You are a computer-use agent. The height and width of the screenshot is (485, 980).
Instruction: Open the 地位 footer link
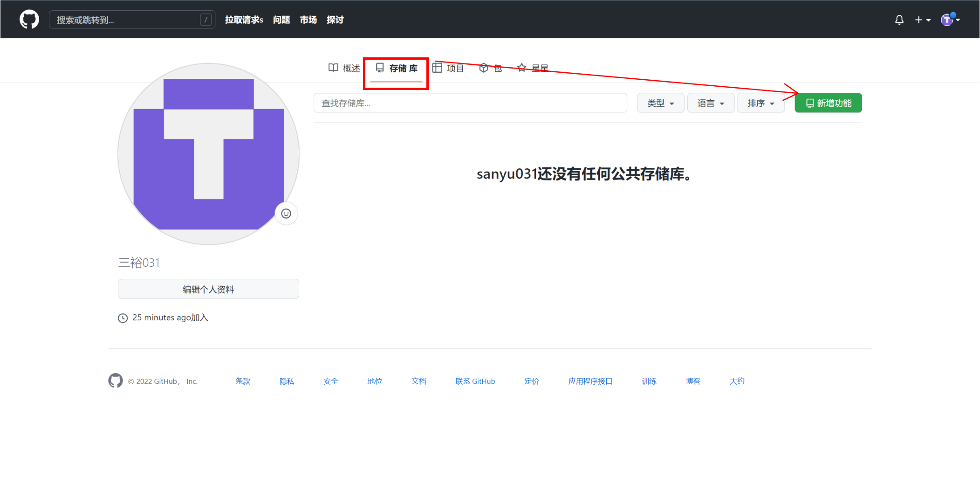click(x=375, y=381)
